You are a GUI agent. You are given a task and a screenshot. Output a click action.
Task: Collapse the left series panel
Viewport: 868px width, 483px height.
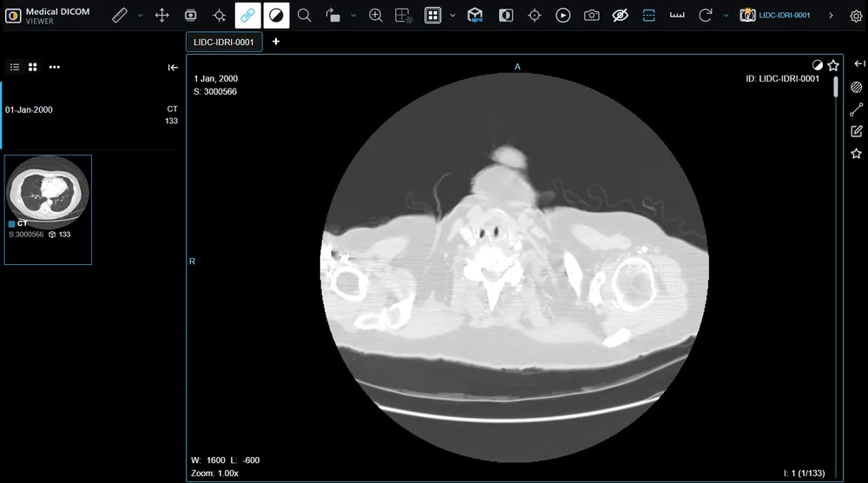[x=173, y=68]
